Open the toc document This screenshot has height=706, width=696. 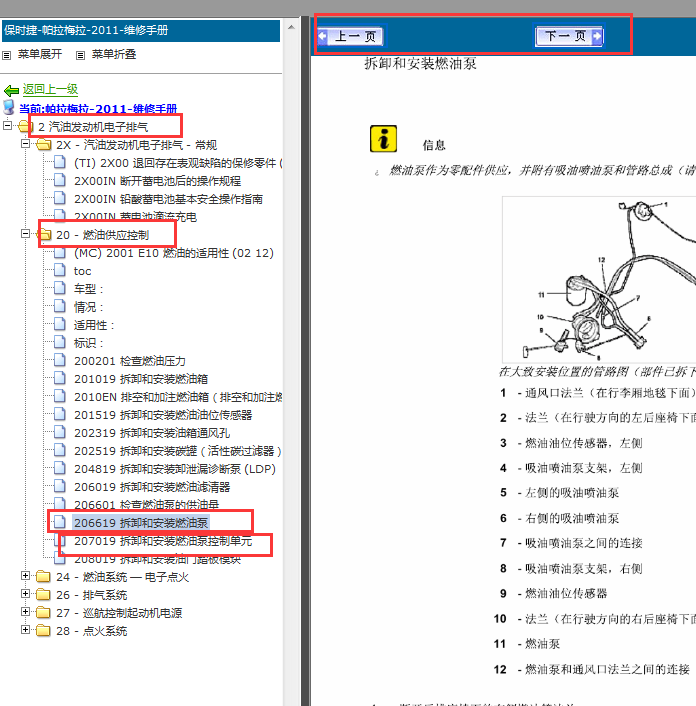[x=82, y=271]
